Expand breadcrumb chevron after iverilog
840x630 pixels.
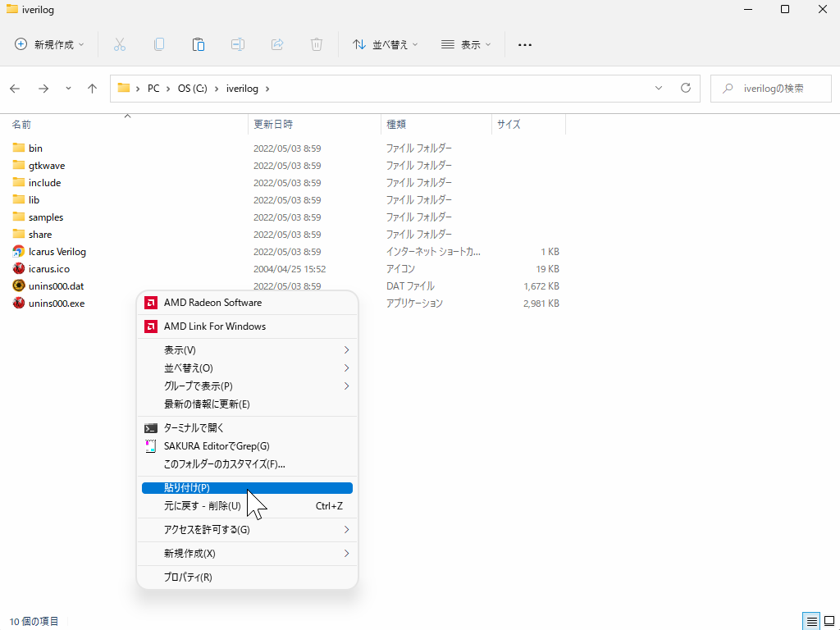tap(268, 89)
